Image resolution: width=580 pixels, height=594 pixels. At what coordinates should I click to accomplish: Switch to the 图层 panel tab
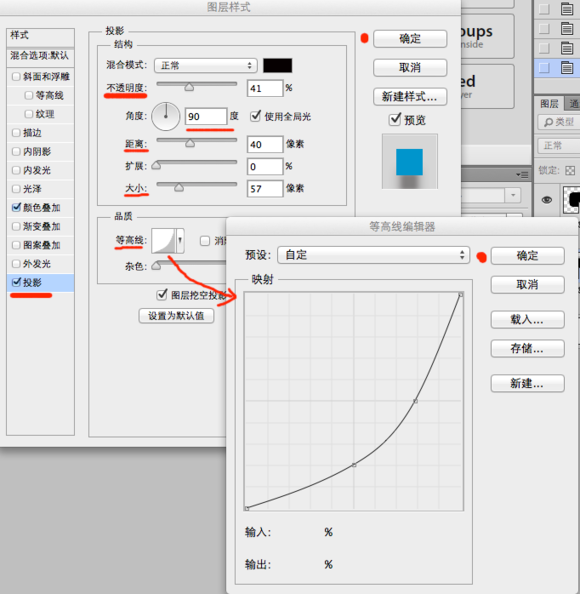click(549, 103)
